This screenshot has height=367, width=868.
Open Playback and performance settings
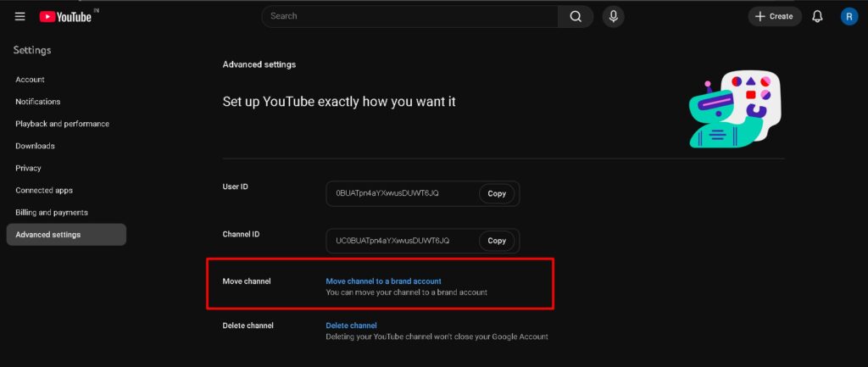pos(66,124)
